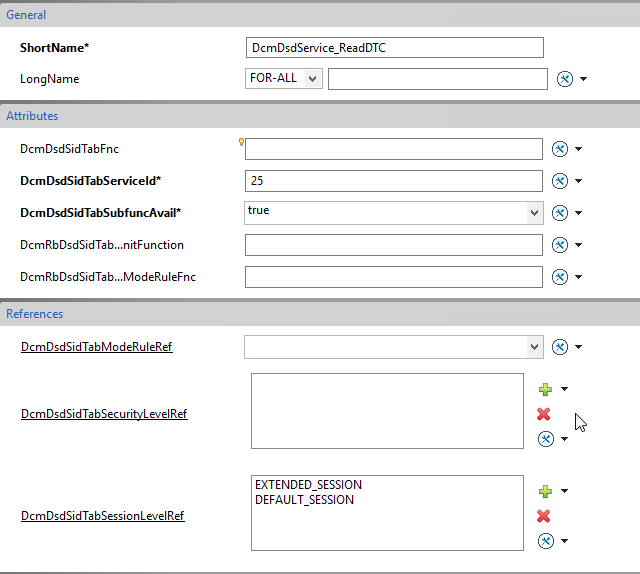Expand arrow next to DcmDsdSidTabFnc tool icon
This screenshot has height=574, width=640.
point(578,149)
